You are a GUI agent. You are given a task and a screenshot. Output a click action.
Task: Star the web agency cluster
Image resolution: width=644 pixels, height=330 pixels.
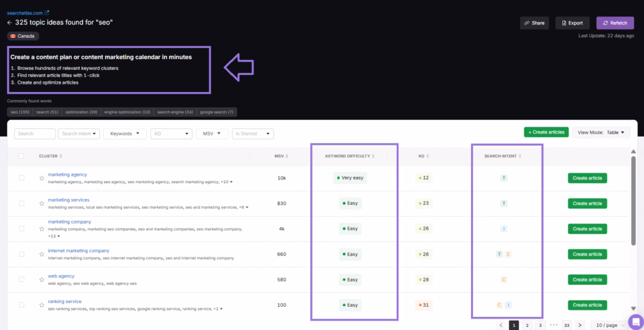click(x=42, y=280)
